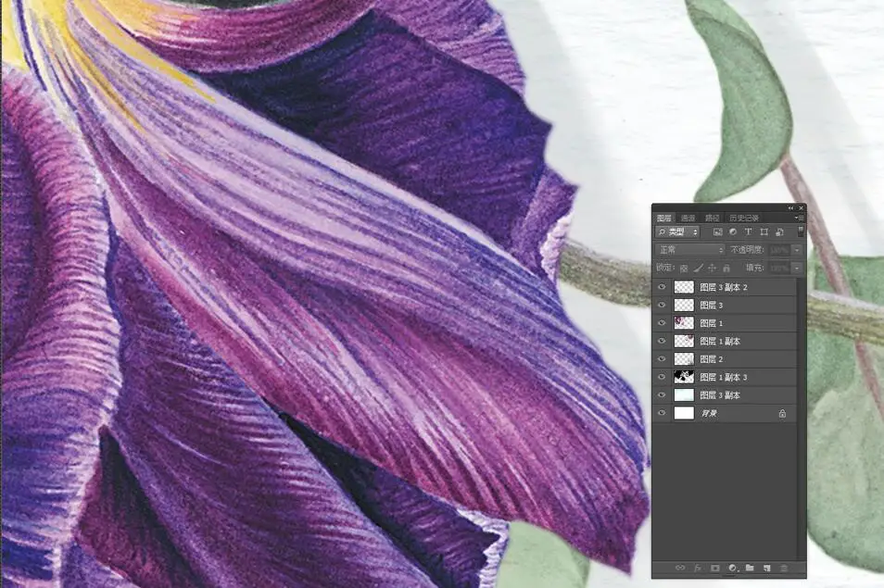Filter layers by adjustment layer icon

pos(733,232)
